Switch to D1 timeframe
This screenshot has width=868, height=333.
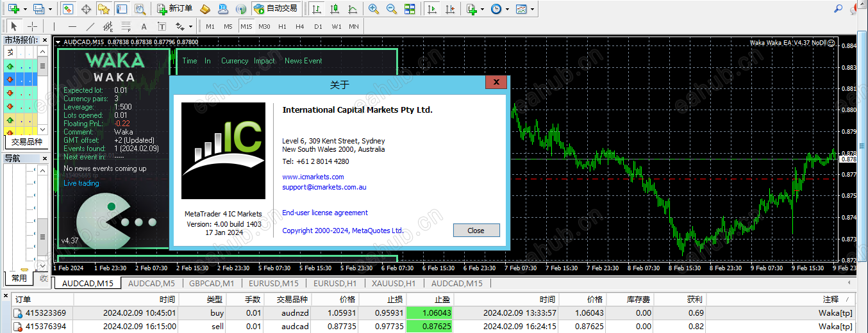(x=318, y=26)
